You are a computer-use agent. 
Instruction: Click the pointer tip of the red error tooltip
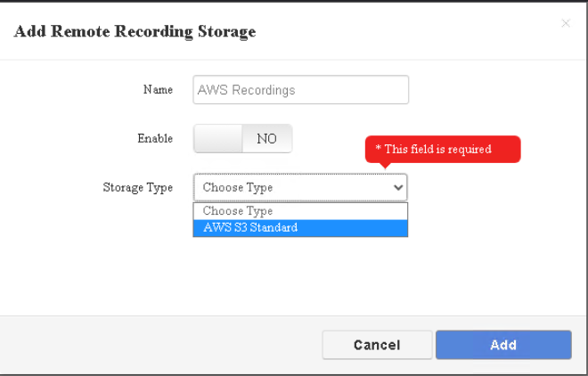(x=385, y=167)
